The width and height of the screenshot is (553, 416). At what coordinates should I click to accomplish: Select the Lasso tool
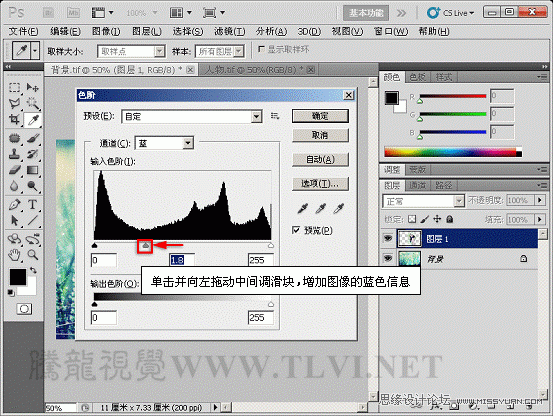pos(14,103)
